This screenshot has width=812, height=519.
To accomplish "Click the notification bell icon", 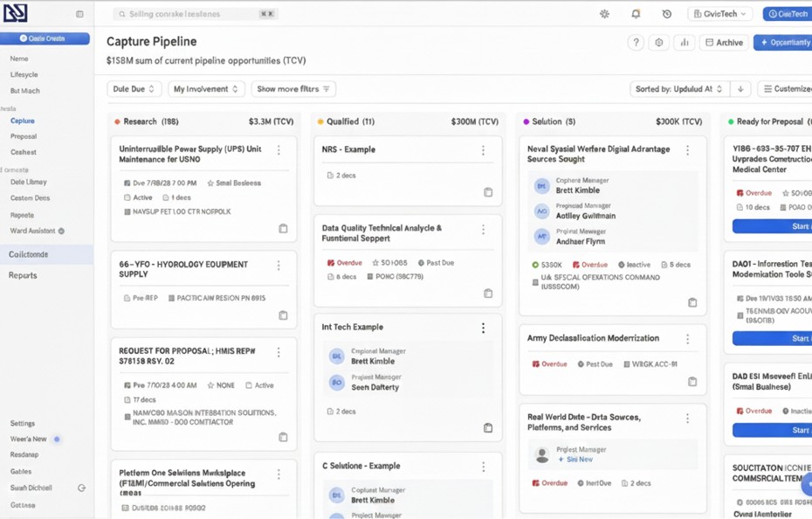I will pyautogui.click(x=636, y=14).
